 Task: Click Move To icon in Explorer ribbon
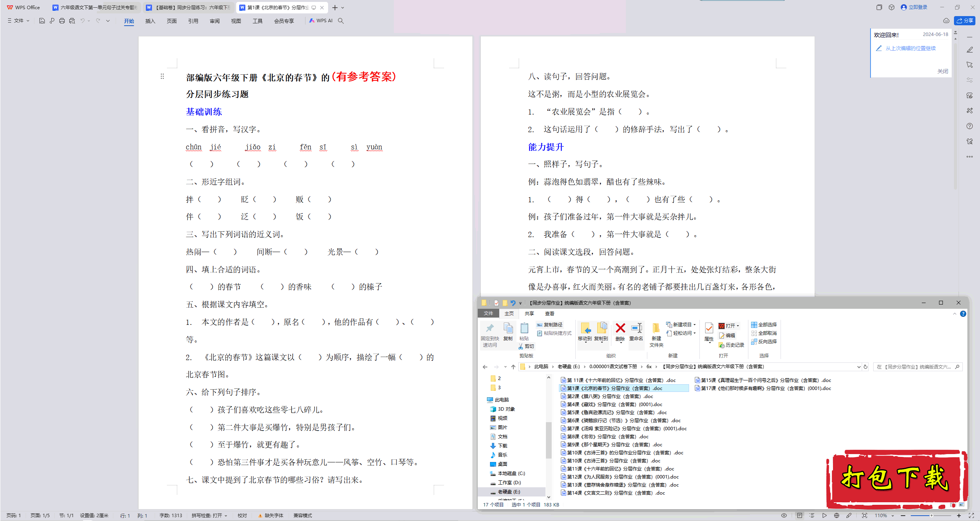pyautogui.click(x=585, y=332)
